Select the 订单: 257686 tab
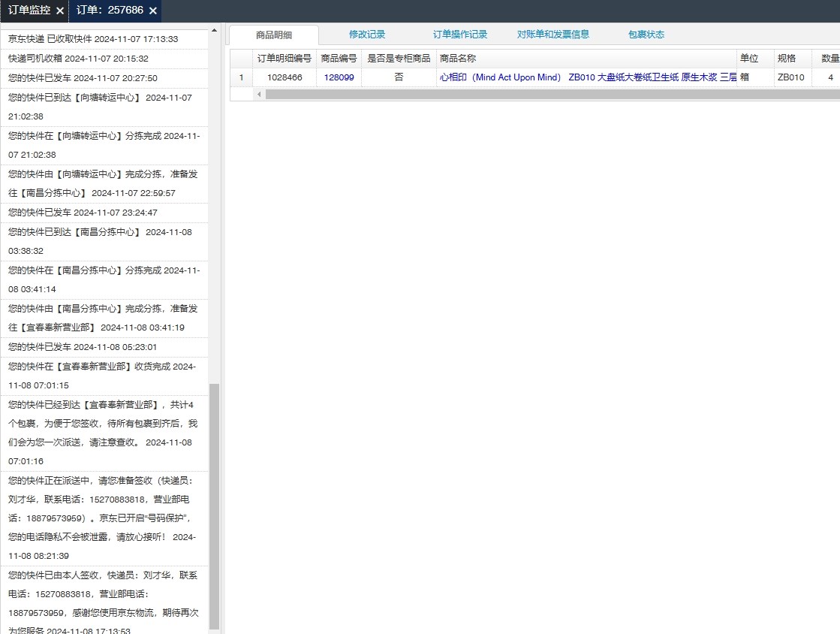The image size is (840, 634). point(110,11)
